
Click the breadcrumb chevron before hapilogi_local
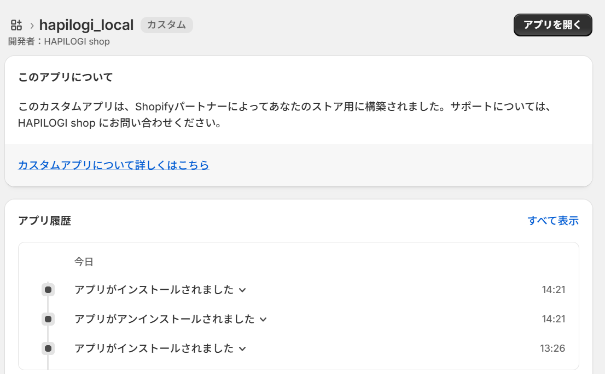[32, 25]
